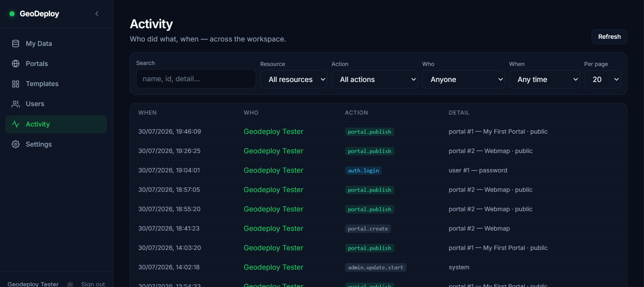Click the Sign out link
This screenshot has height=287, width=644.
click(x=93, y=284)
